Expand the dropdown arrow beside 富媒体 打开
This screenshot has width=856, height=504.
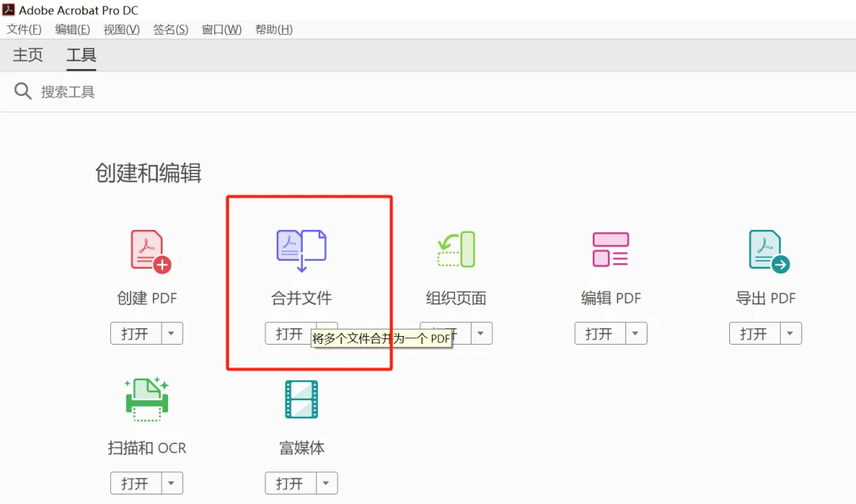pos(327,483)
